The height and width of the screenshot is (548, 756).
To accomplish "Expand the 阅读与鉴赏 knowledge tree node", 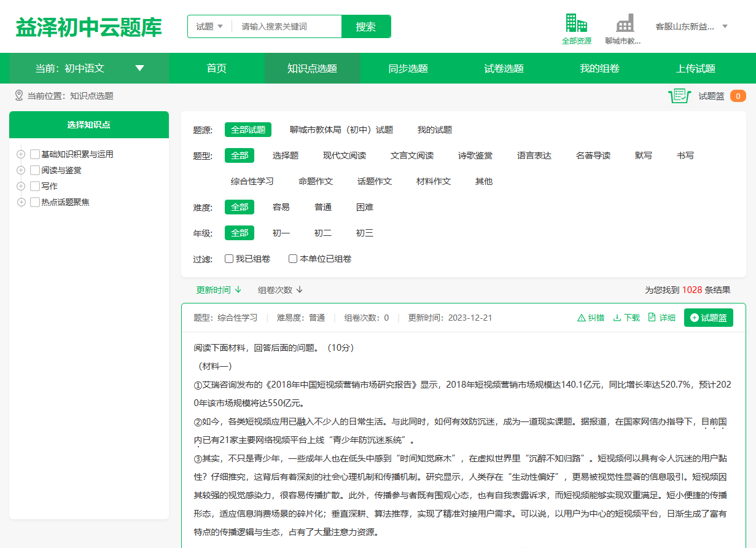I will pyautogui.click(x=21, y=170).
